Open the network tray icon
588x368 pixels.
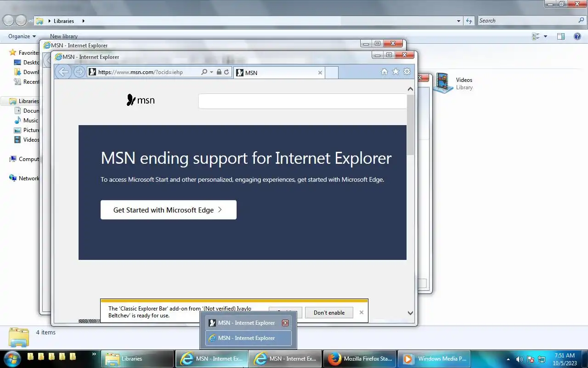542,359
